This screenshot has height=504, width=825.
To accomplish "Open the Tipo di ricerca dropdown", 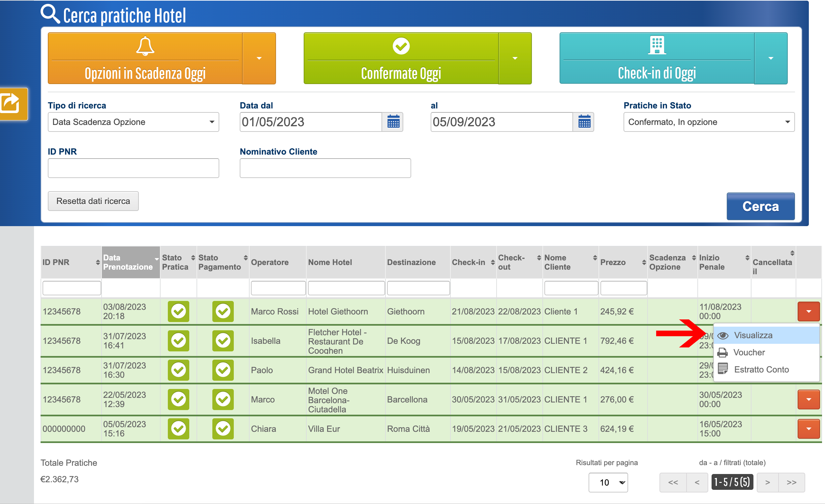I will click(133, 122).
